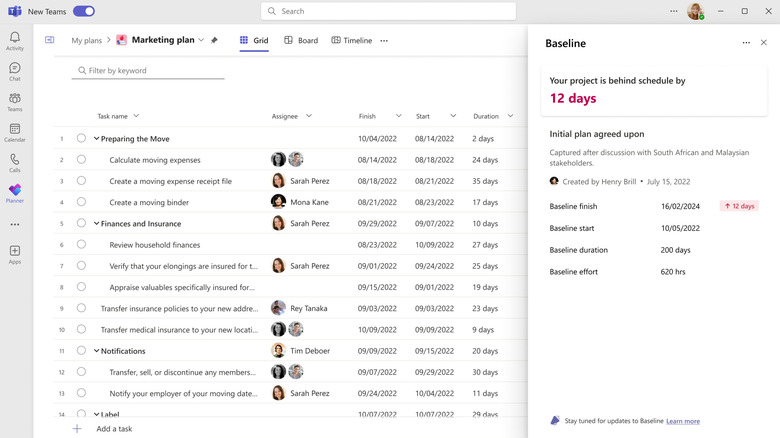780x438 pixels.
Task: Mark 'Create a moving binder' task complete
Action: click(x=81, y=202)
